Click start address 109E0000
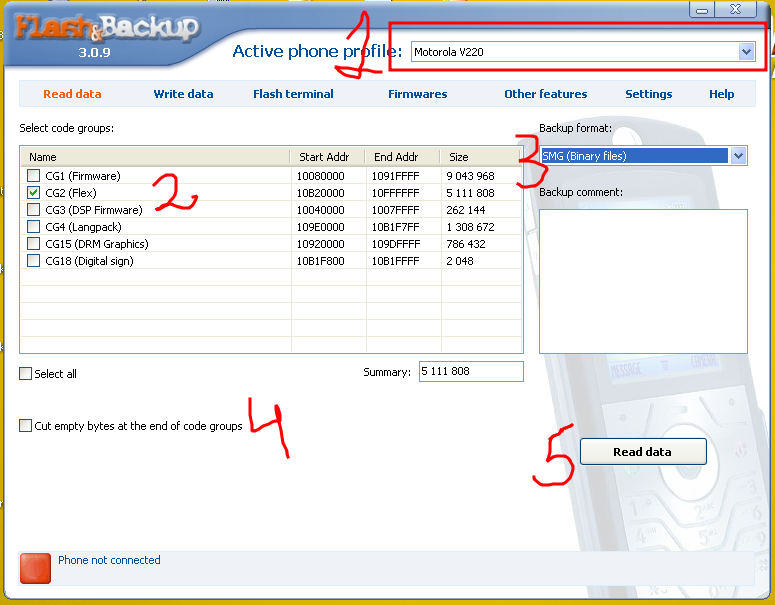Screen dimensions: 775x605 [320, 227]
